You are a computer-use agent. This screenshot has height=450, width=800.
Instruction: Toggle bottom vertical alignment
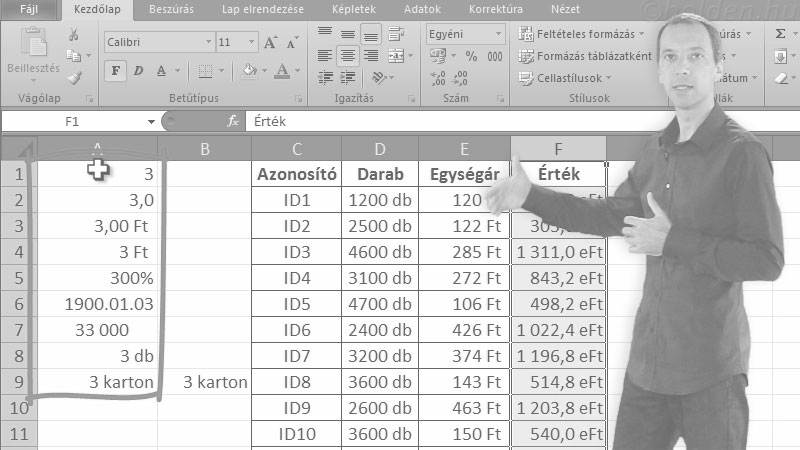click(371, 35)
